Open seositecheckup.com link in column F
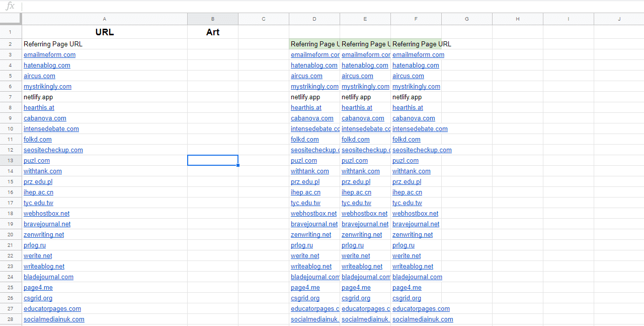The height and width of the screenshot is (326, 644). coord(422,150)
